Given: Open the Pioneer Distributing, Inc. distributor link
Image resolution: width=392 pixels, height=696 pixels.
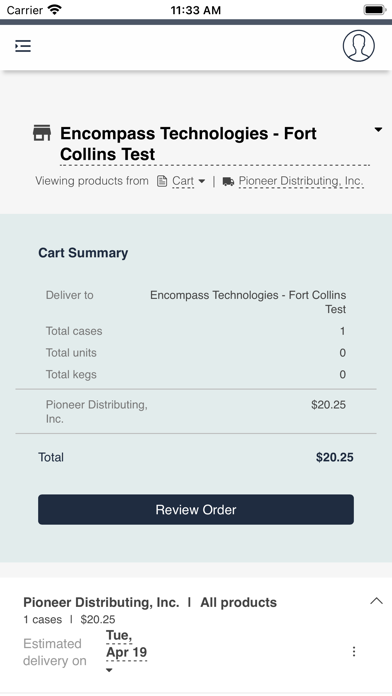Looking at the screenshot, I should [301, 181].
